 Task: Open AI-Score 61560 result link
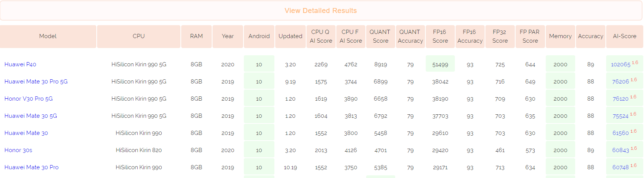pyautogui.click(x=620, y=133)
